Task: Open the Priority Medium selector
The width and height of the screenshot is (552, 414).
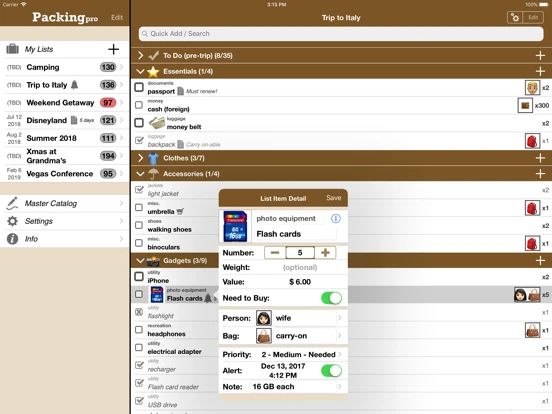Action: coord(283,355)
